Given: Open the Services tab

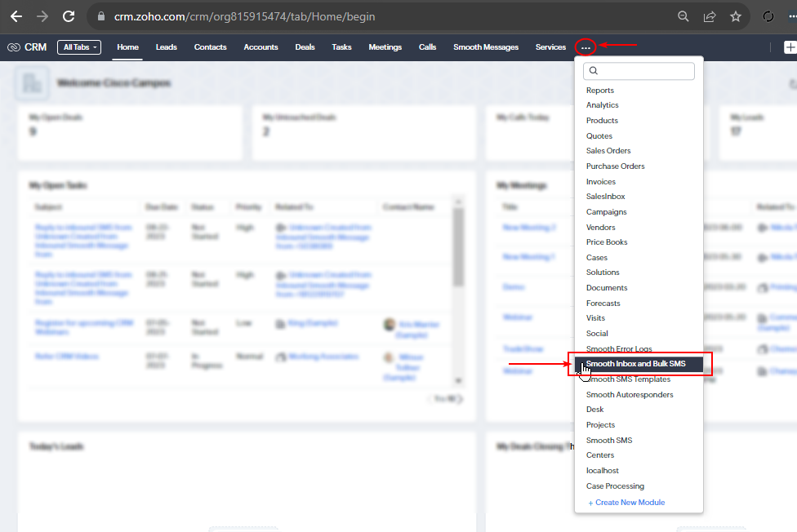Looking at the screenshot, I should (x=550, y=47).
